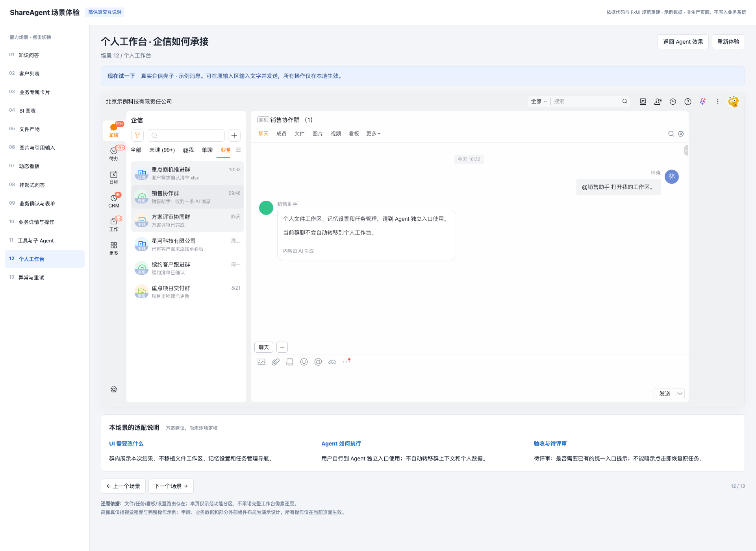The image size is (756, 551).
Task: Click the top bar 搜索 input field
Action: [x=586, y=102]
